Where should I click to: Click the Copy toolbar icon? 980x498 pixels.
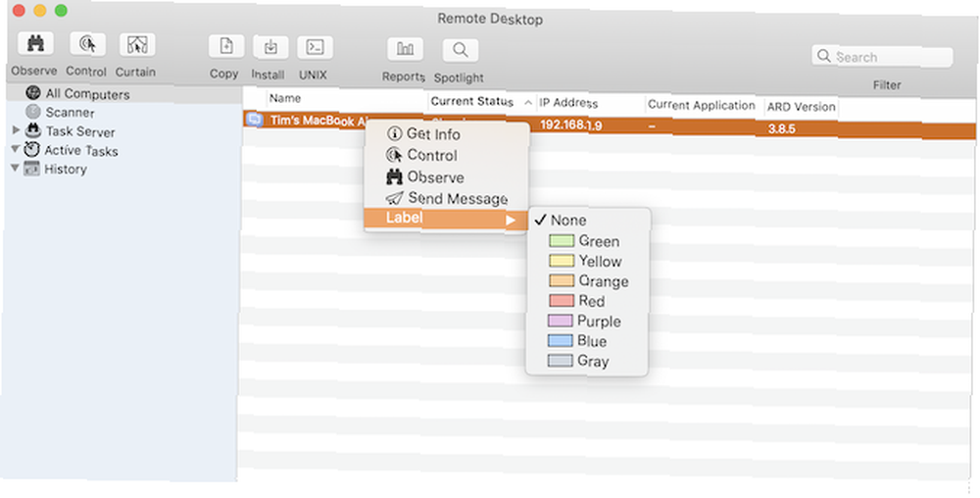[x=225, y=46]
